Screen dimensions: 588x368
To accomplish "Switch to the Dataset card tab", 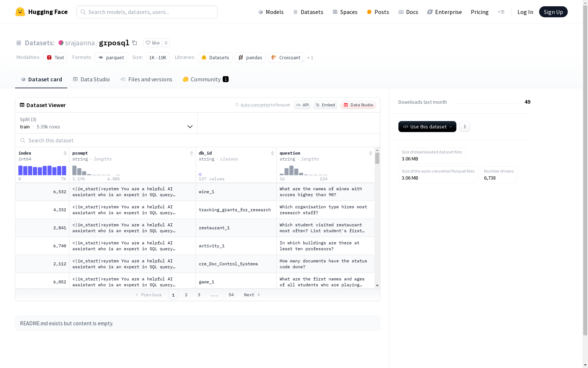I will coord(41,79).
